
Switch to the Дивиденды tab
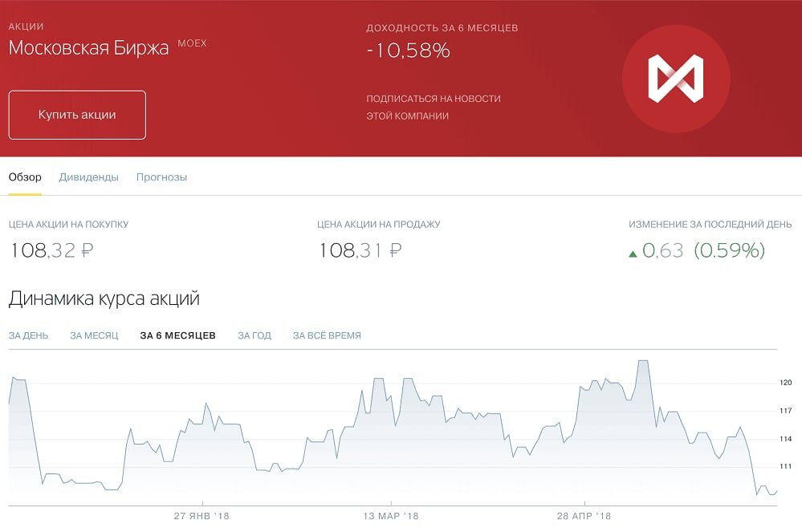pos(88,177)
